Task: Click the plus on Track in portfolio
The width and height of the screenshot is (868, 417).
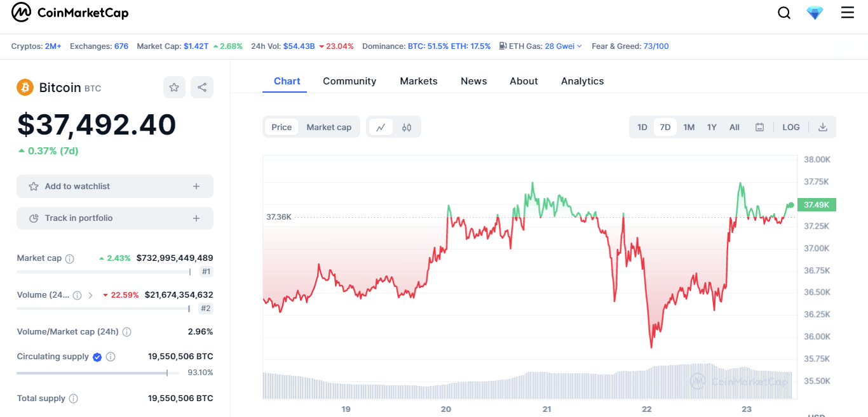Action: pyautogui.click(x=196, y=218)
